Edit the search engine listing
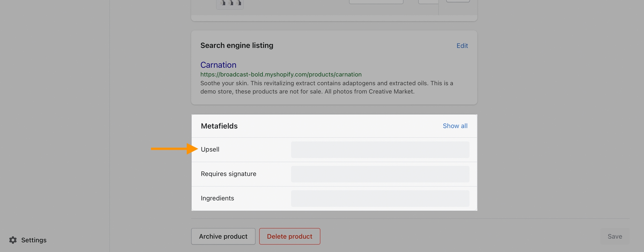The height and width of the screenshot is (252, 644). (462, 45)
